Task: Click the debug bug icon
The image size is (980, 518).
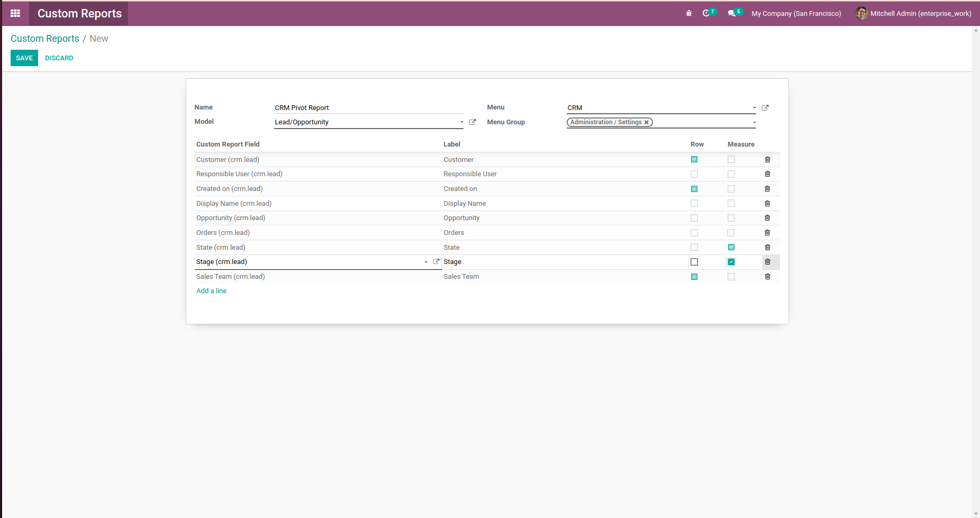Action: tap(689, 13)
